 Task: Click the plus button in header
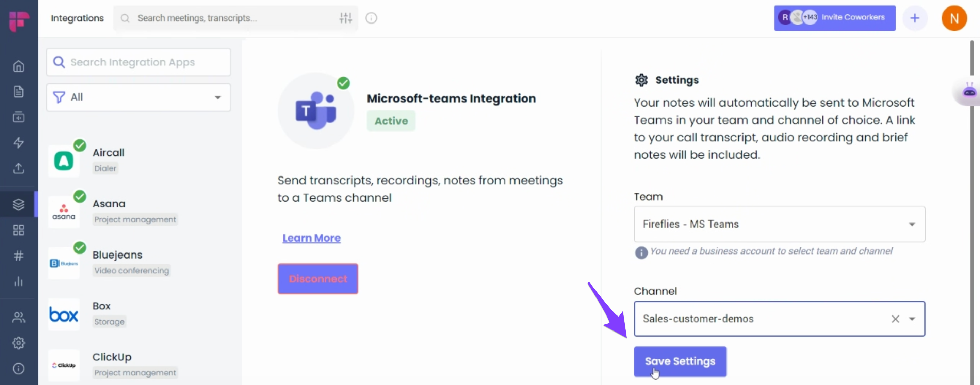click(x=915, y=18)
